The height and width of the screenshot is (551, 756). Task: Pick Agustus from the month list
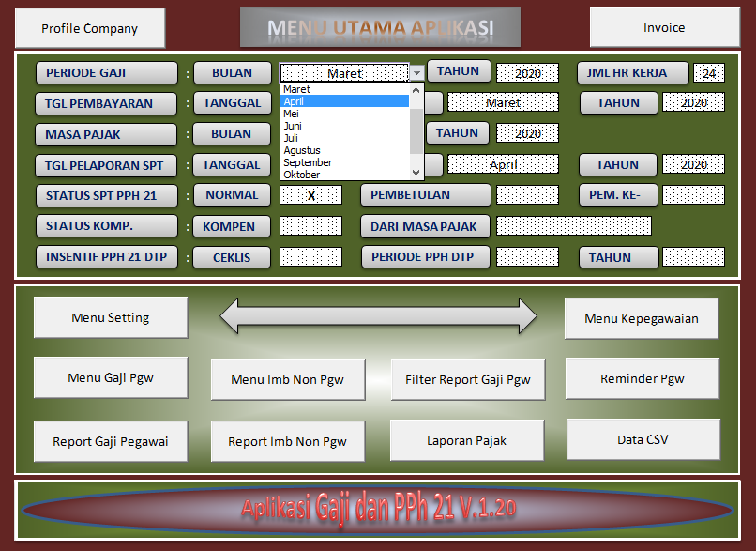coord(344,150)
